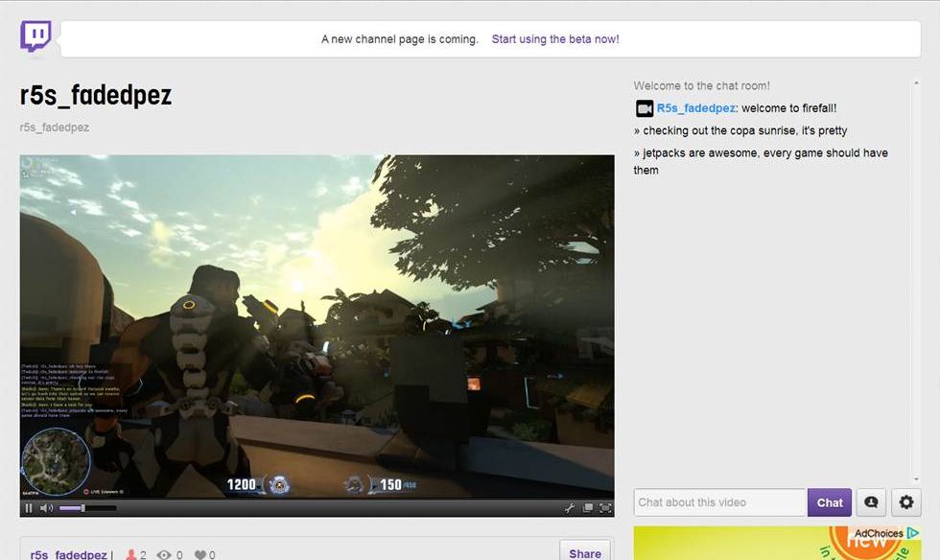Viewport: 940px width, 560px height.
Task: Open the chat viewer list icon
Action: [871, 502]
